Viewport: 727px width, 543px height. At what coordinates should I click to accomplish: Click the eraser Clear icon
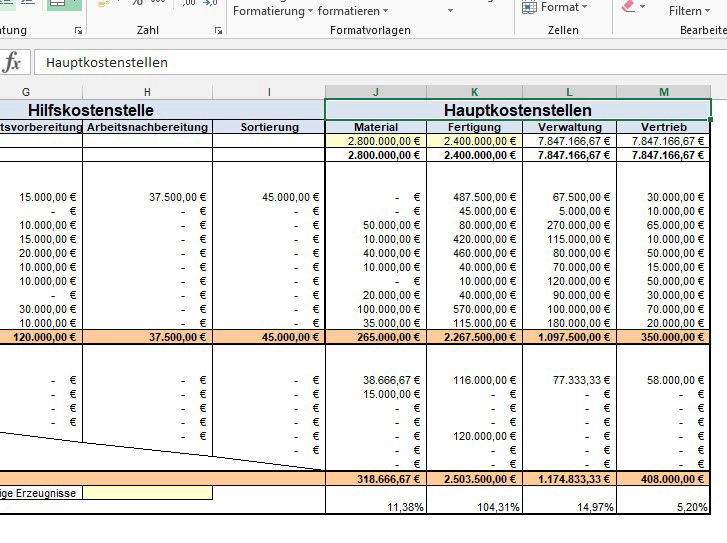point(628,6)
